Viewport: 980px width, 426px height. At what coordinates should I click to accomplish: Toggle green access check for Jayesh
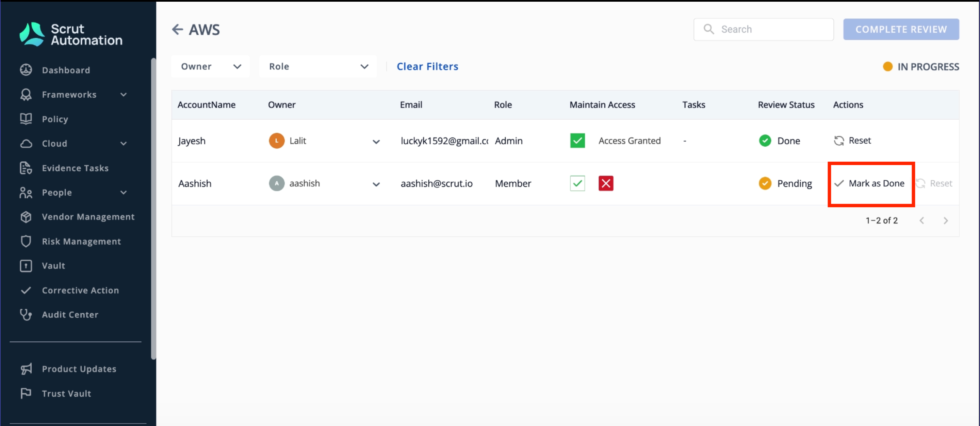577,141
